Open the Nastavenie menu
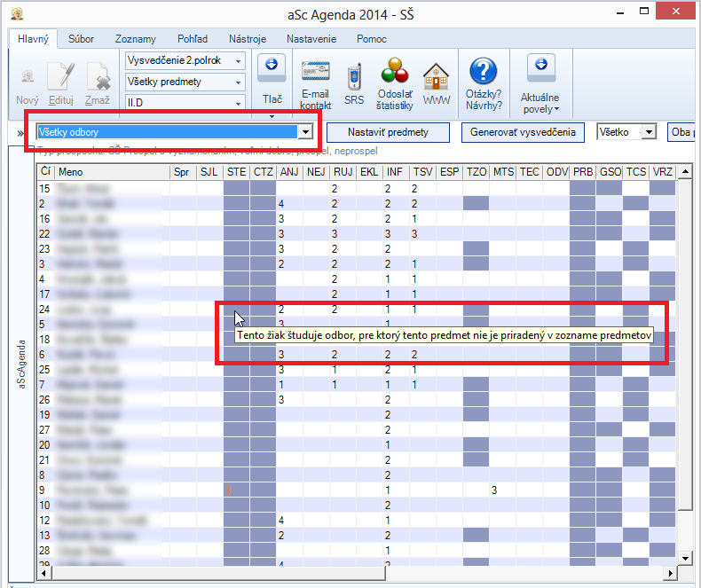The width and height of the screenshot is (701, 588). coord(311,39)
